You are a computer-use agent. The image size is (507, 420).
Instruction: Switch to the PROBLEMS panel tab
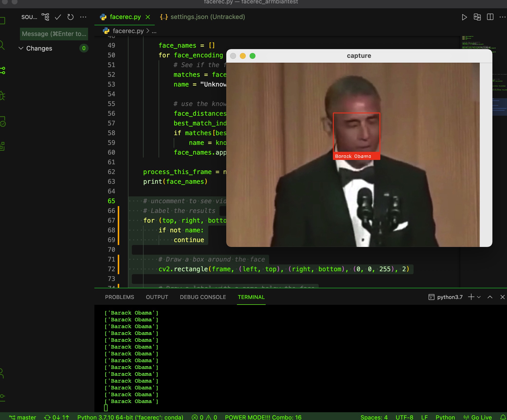pos(119,297)
